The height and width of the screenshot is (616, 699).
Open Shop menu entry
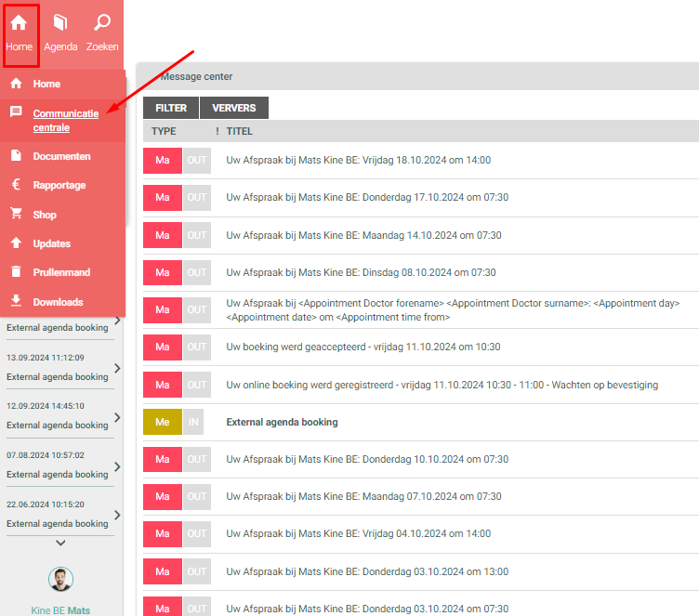pyautogui.click(x=45, y=215)
